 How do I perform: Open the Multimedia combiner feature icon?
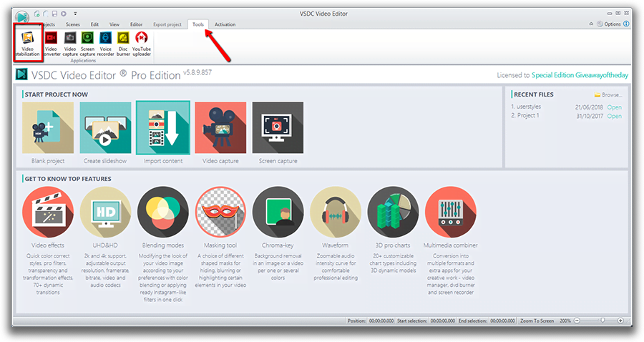451,212
